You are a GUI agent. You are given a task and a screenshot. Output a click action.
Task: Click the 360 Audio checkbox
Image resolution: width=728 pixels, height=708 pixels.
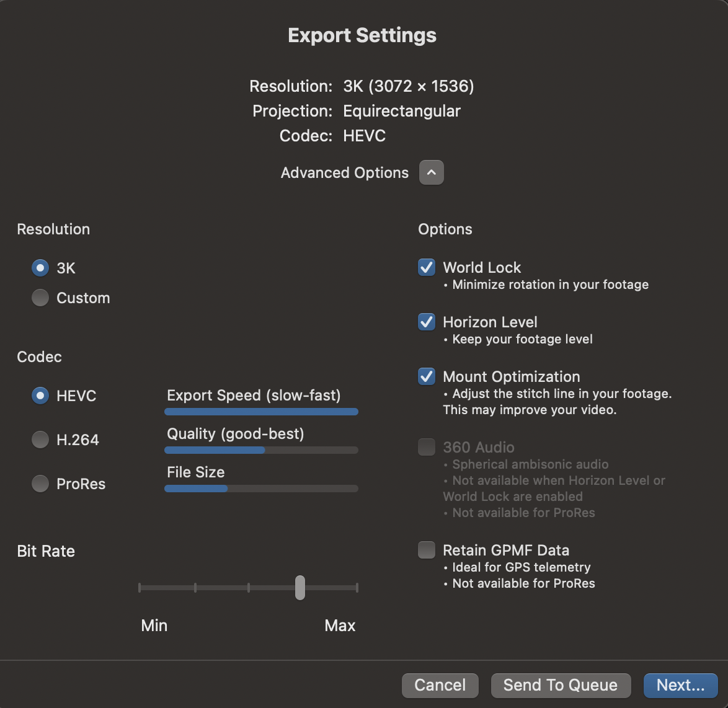[x=426, y=447]
